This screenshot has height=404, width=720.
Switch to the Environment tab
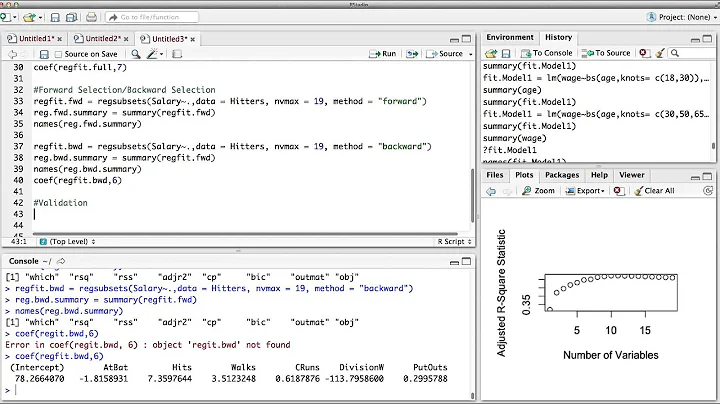click(509, 37)
